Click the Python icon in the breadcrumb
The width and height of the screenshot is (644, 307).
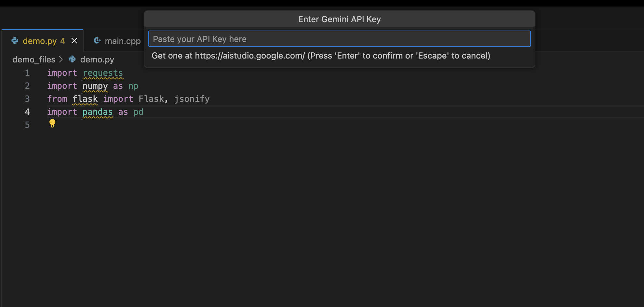pos(72,59)
